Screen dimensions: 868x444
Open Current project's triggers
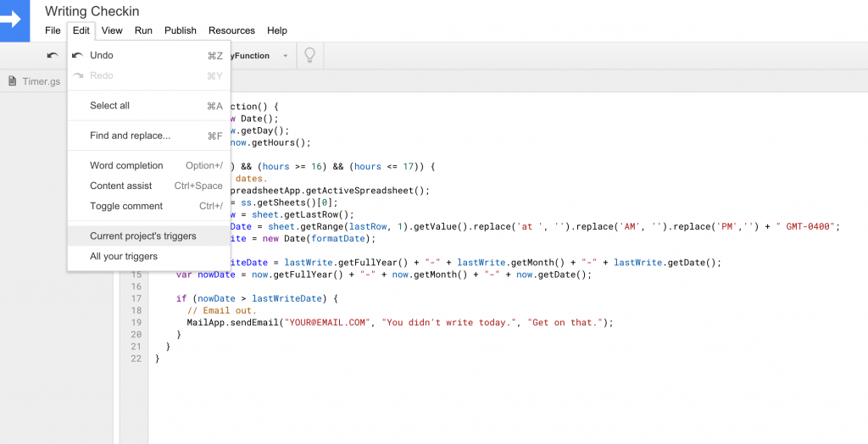point(142,236)
